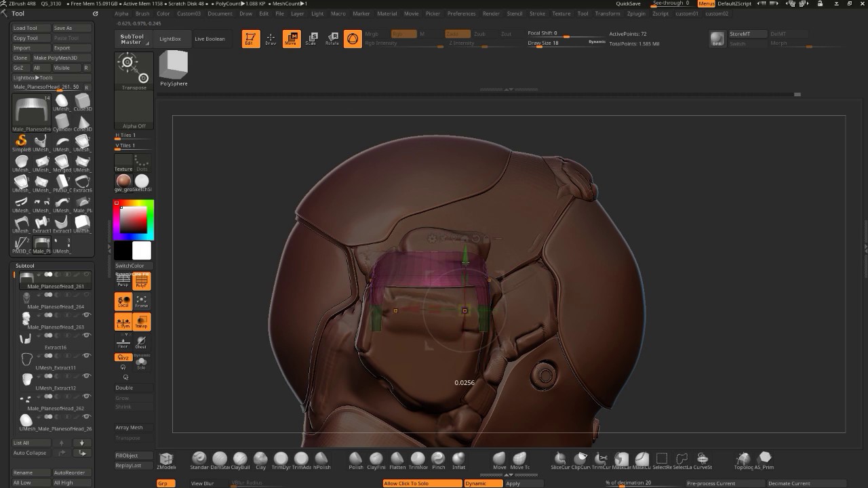Open the Material menu
This screenshot has height=488, width=868.
point(387,14)
